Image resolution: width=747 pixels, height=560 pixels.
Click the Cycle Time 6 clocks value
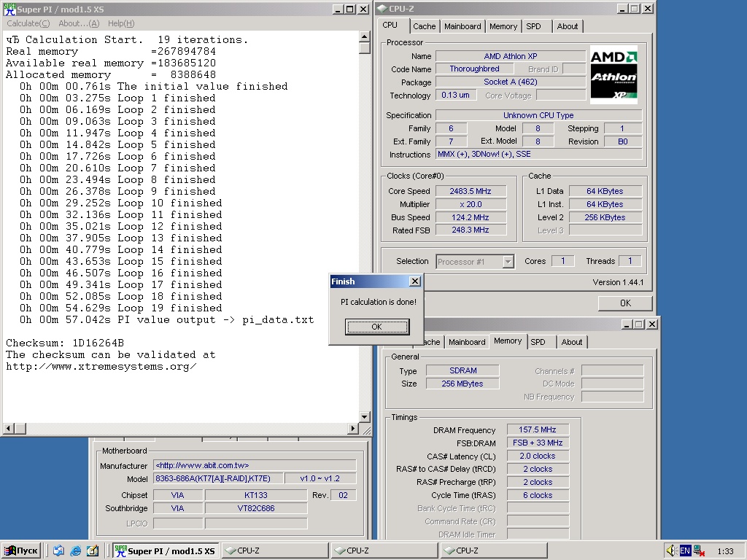538,495
